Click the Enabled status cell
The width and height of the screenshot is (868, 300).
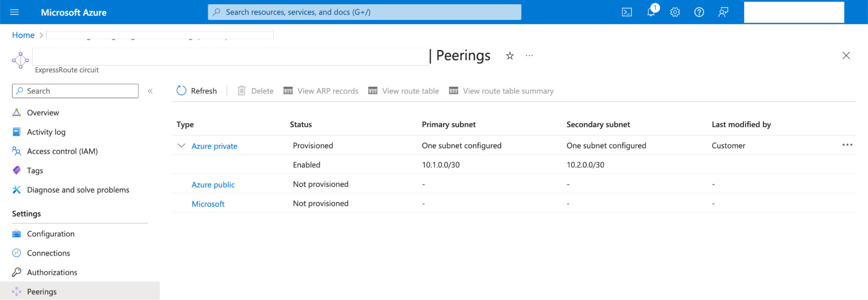(x=307, y=165)
